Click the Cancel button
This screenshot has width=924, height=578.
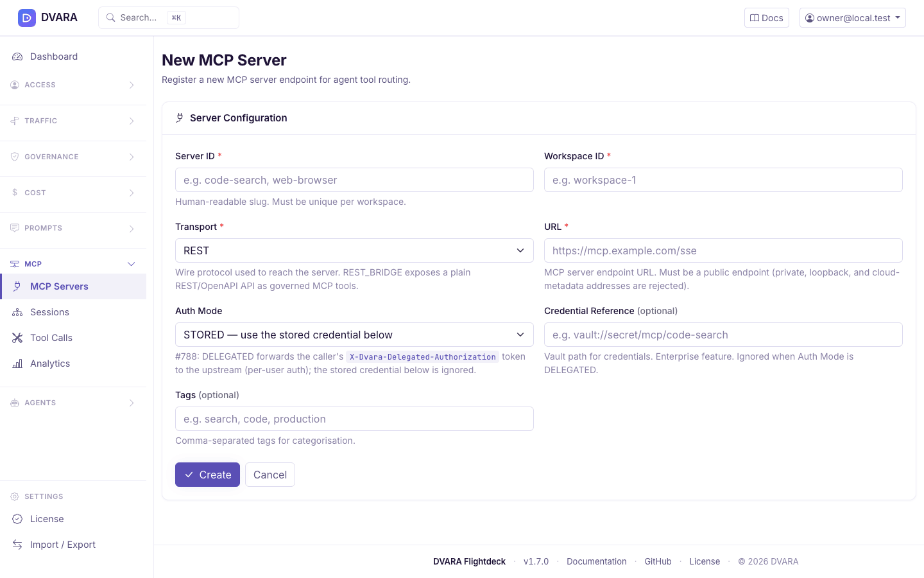[x=270, y=475]
